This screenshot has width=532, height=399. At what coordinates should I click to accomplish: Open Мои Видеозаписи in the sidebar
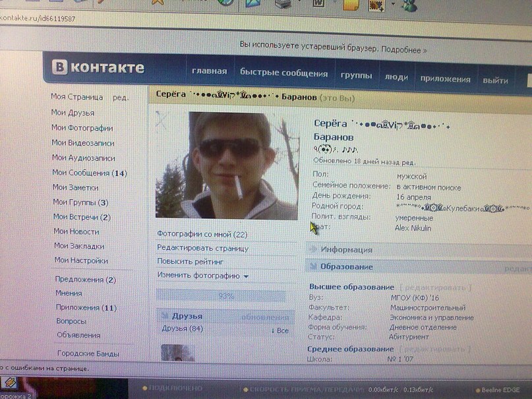tap(83, 143)
